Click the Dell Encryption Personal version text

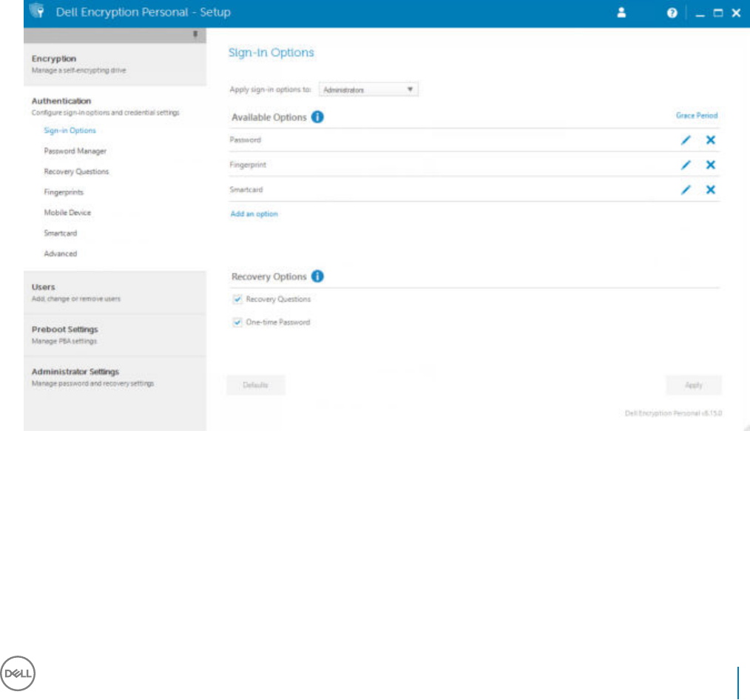click(673, 413)
